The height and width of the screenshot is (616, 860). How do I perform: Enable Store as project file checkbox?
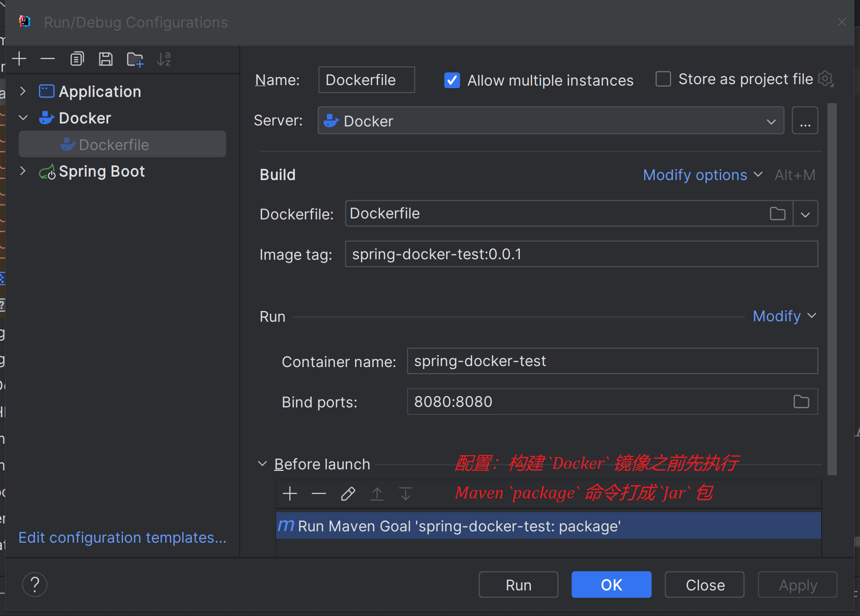(663, 79)
